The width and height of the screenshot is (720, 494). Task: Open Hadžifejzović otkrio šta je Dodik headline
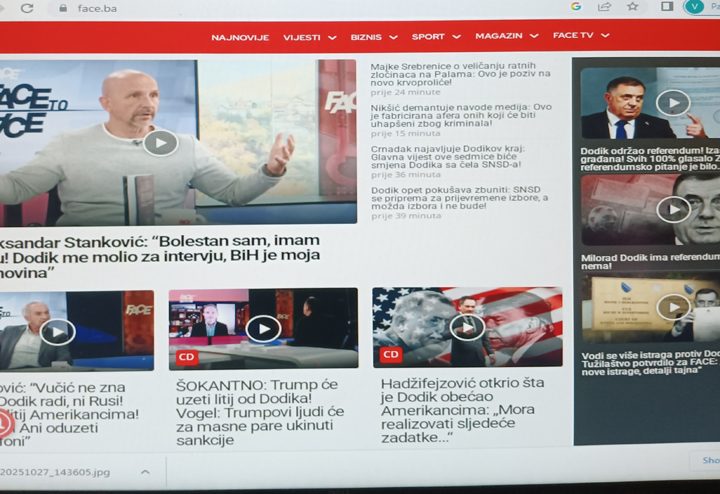pyautogui.click(x=463, y=410)
